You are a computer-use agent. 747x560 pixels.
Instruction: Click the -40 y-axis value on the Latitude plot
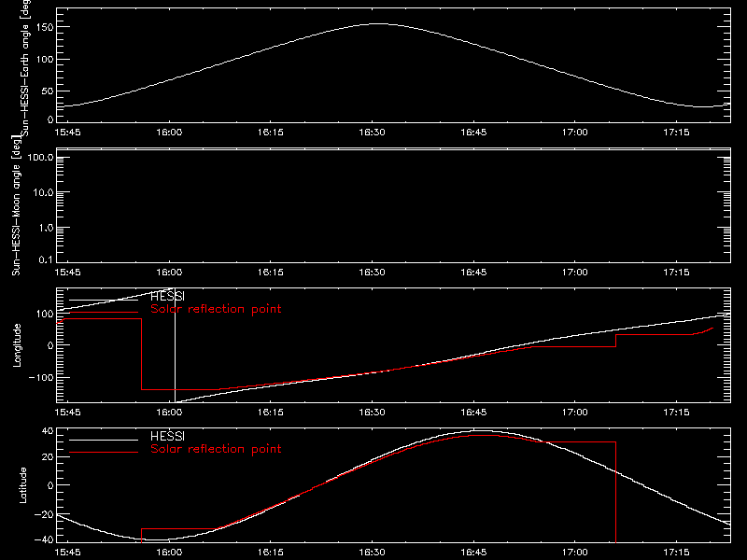coord(44,539)
